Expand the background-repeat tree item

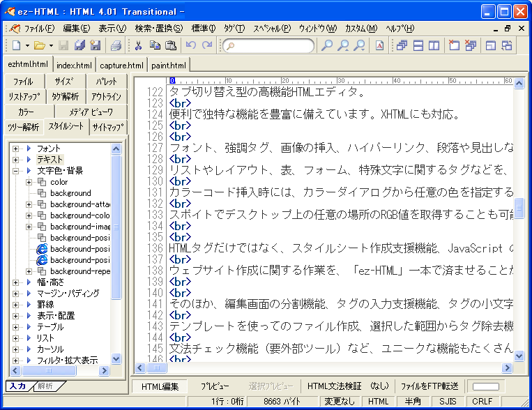point(29,271)
